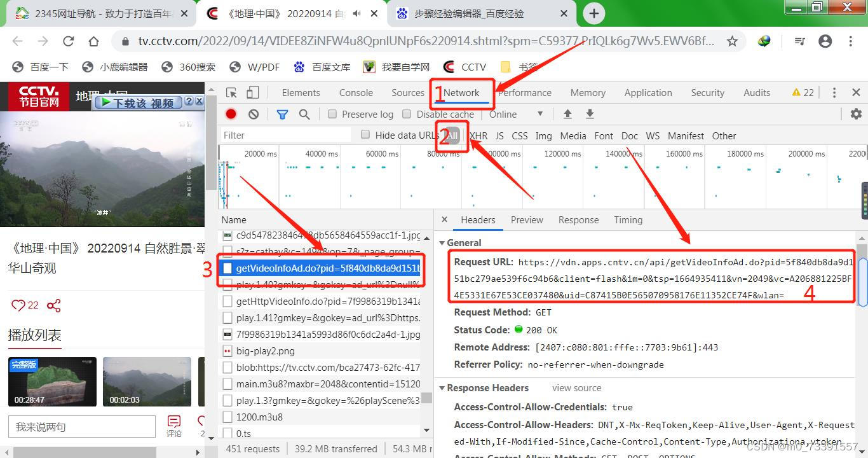Select the 1200.m3u8 request
This screenshot has height=458, width=868.
320,417
